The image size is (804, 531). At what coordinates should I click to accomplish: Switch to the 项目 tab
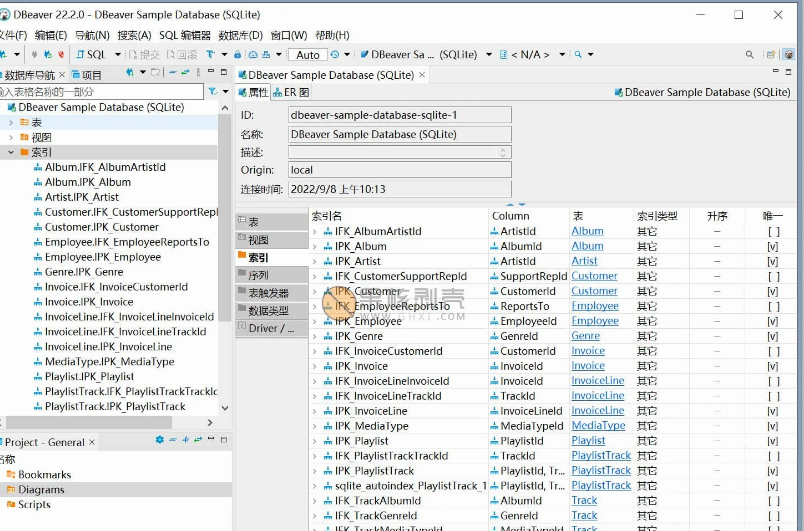(87, 75)
